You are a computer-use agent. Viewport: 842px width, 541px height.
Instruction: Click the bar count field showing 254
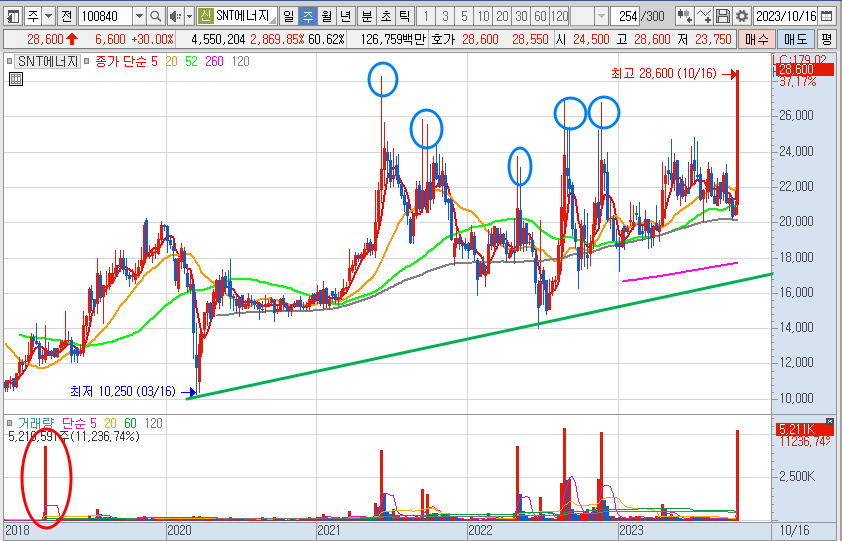[626, 17]
